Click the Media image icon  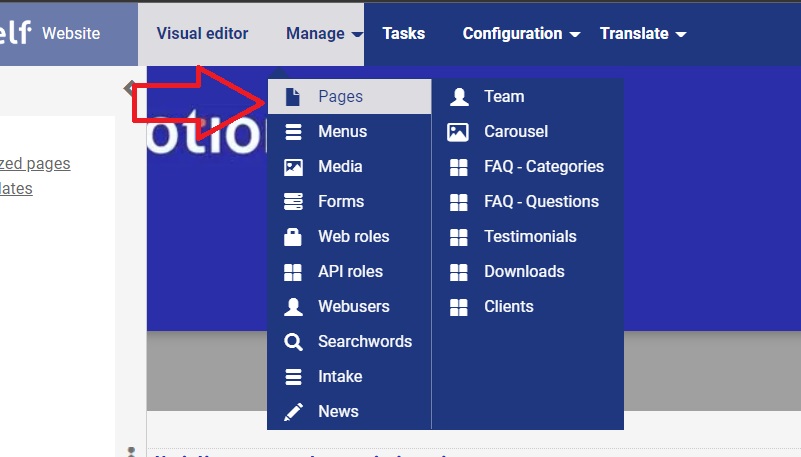293,167
